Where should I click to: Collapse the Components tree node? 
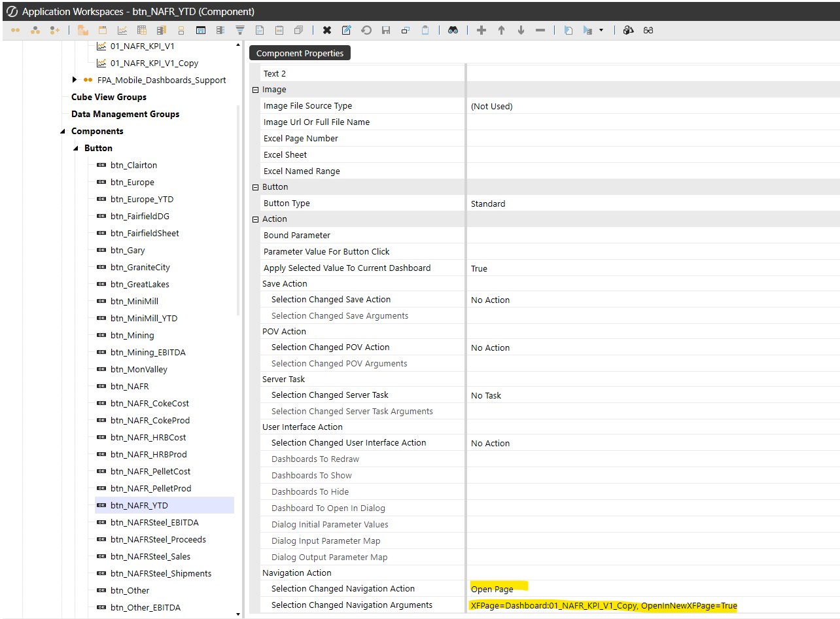click(63, 132)
